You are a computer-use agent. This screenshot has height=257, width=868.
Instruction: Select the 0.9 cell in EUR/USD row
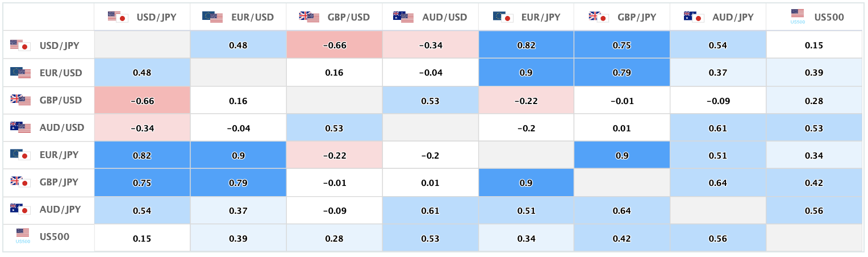526,72
